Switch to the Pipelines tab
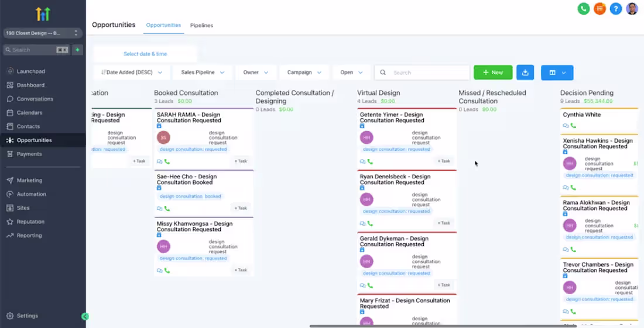This screenshot has height=328, width=644. (201, 25)
